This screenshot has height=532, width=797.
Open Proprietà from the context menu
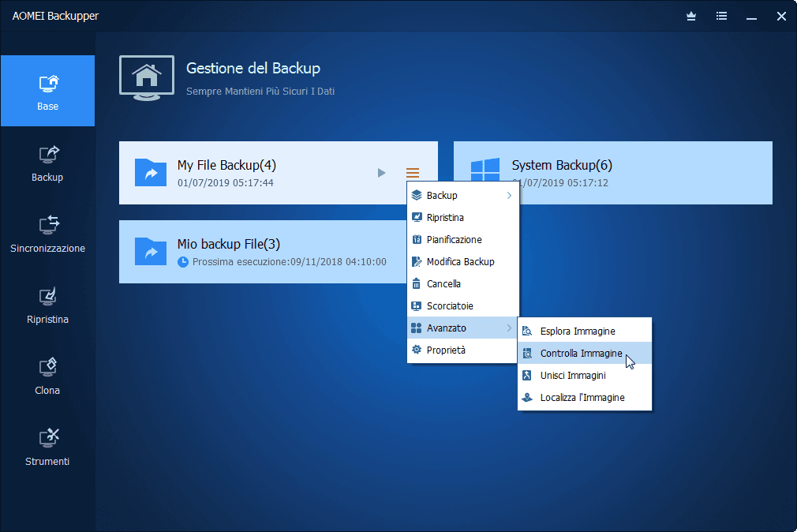pyautogui.click(x=463, y=350)
